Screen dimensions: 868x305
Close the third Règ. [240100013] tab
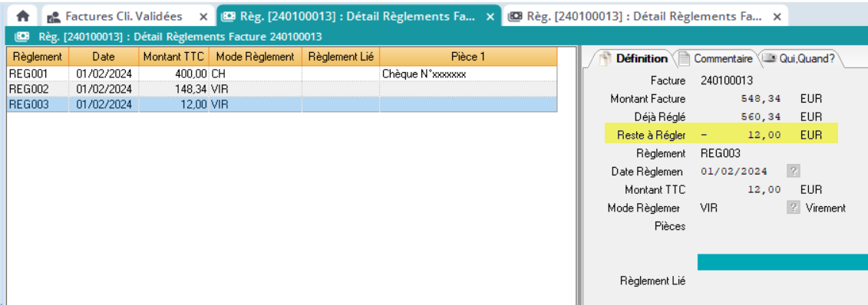pyautogui.click(x=777, y=17)
